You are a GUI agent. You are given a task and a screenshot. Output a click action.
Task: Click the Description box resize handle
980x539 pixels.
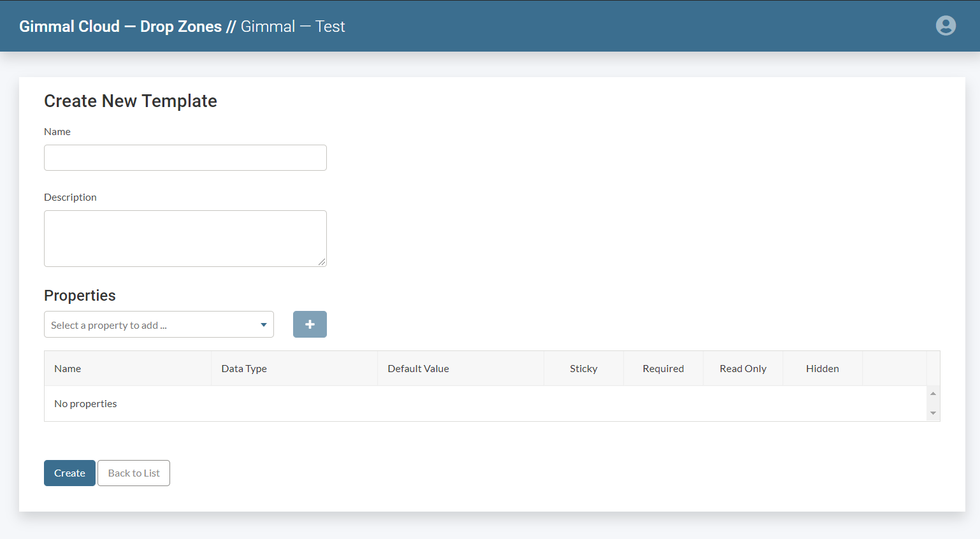322,262
